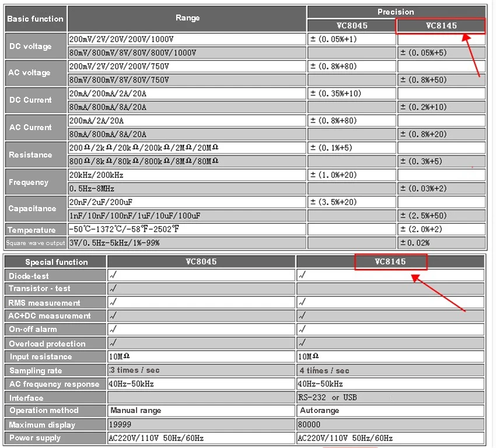Select precision "±(0.8%+20)"
Image resolution: width=496 pixels, height=448 pixels.
pyautogui.click(x=441, y=134)
